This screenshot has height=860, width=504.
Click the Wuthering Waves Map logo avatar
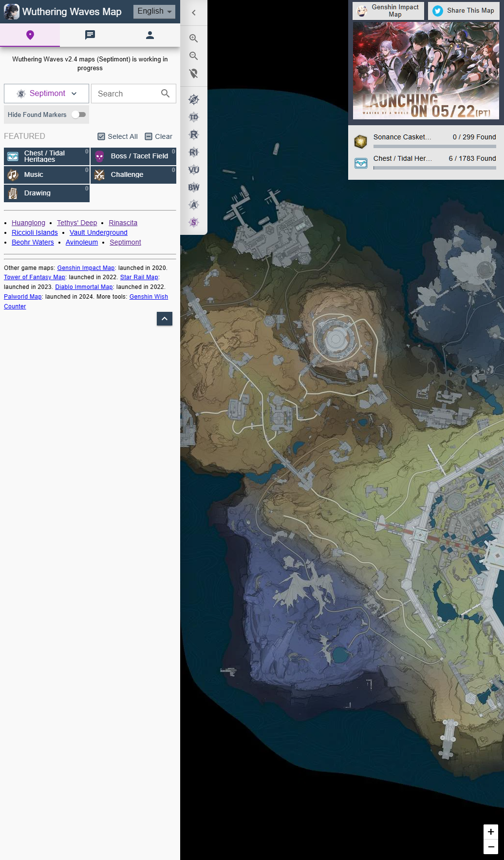point(12,12)
